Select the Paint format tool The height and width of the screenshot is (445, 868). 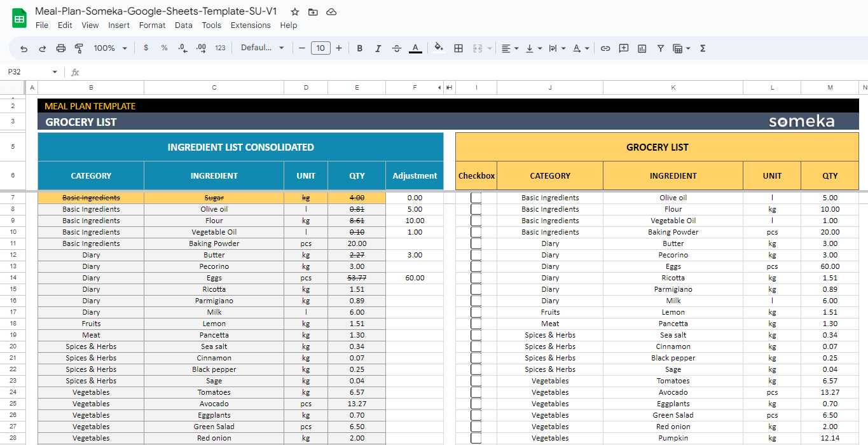pos(79,48)
